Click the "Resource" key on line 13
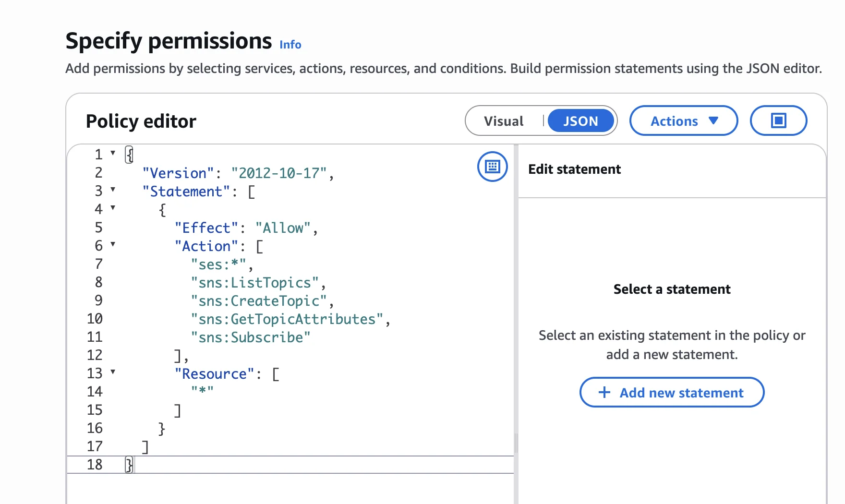Screen dimensions: 845x504 tap(215, 373)
